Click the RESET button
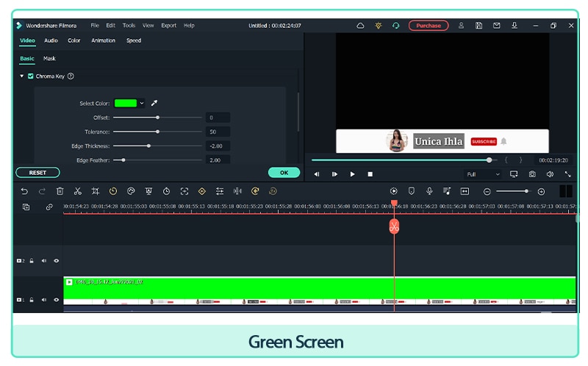This screenshot has height=366, width=588. 37,173
